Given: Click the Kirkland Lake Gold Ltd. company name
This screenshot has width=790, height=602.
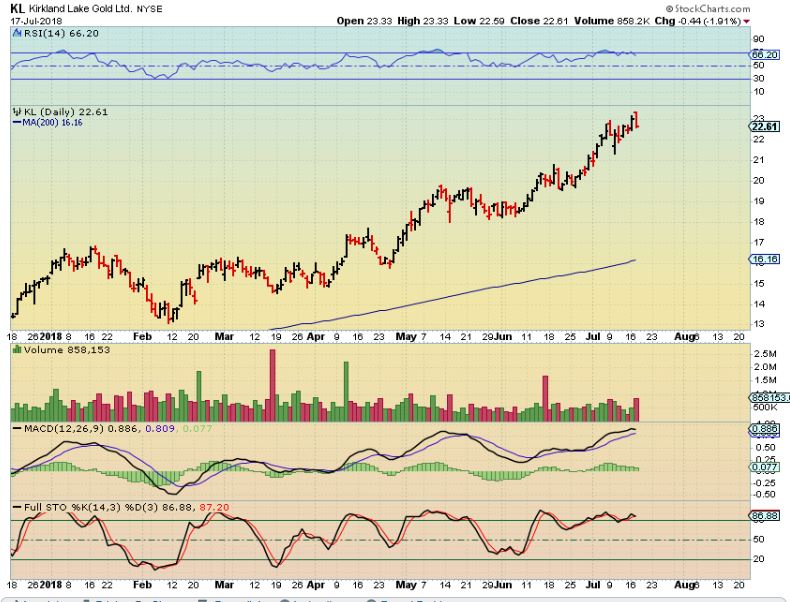Looking at the screenshot, I should pyautogui.click(x=81, y=9).
